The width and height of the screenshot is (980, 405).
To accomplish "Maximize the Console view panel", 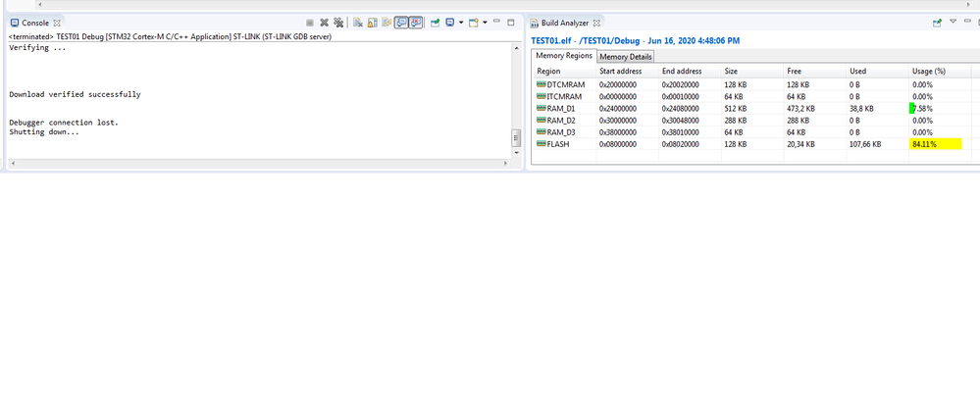I will point(511,23).
